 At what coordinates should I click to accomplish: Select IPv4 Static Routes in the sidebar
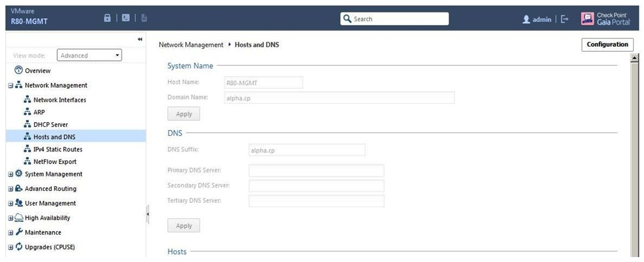58,149
